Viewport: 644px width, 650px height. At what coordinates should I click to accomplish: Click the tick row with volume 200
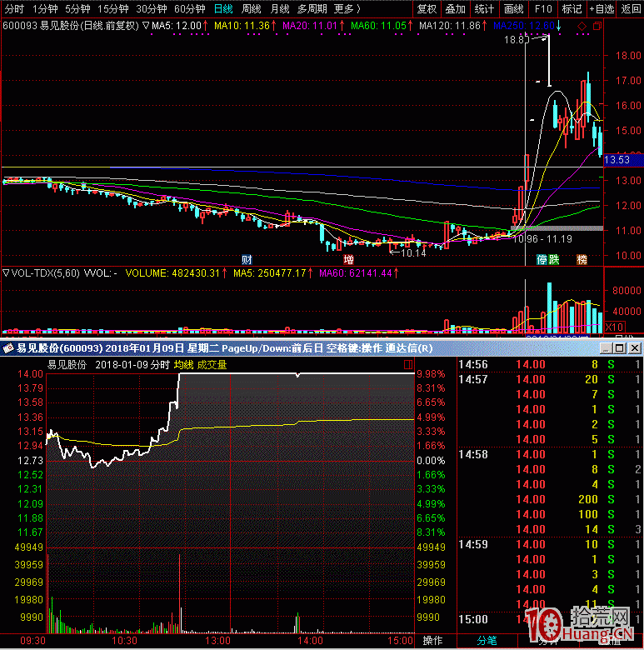coord(550,499)
